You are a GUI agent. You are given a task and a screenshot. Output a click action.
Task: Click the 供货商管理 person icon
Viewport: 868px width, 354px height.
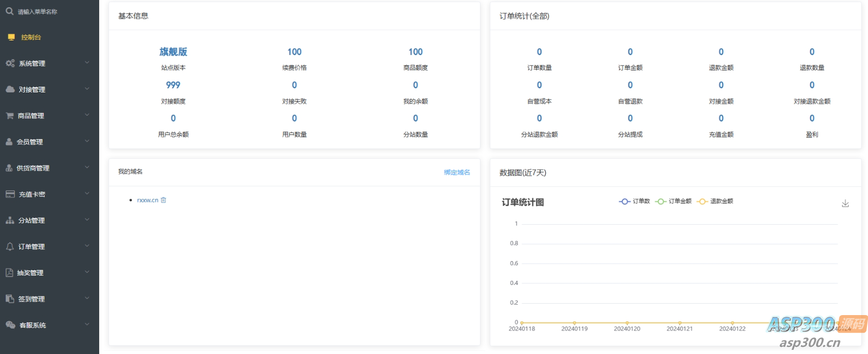9,168
